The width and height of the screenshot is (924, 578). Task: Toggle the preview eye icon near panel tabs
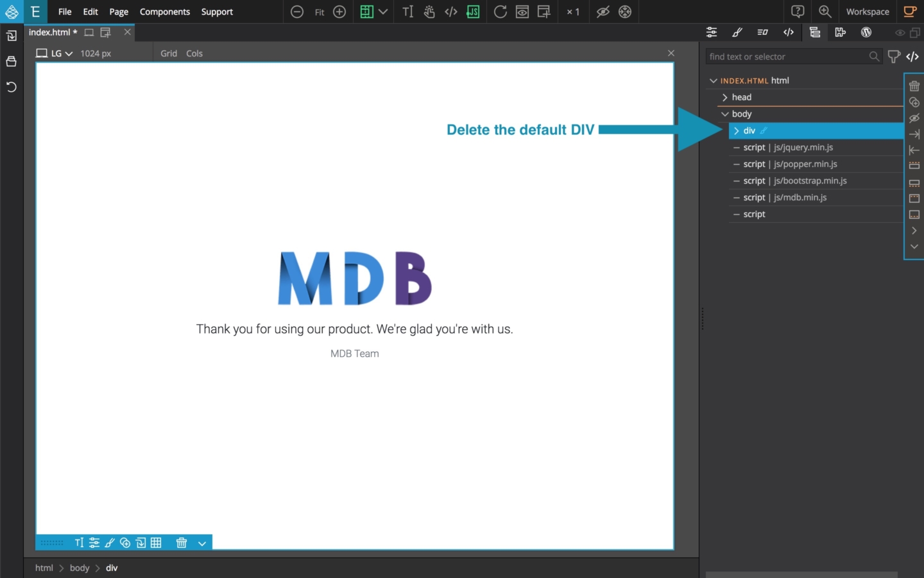point(900,32)
